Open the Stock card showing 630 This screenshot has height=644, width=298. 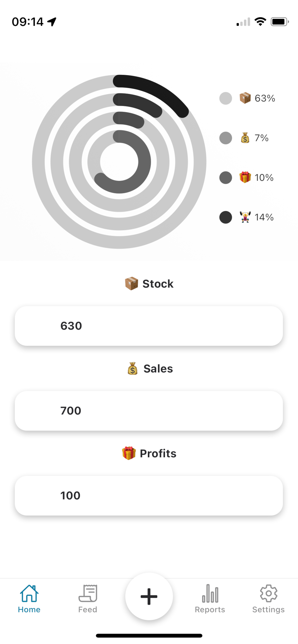point(149,326)
